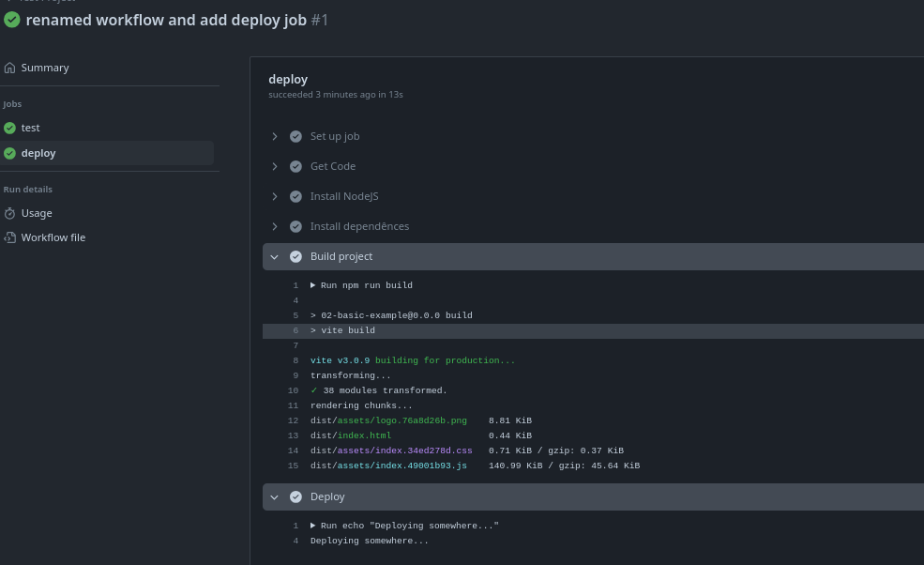Click the Install NodeJS checkmark icon
The image size is (924, 565).
[295, 196]
